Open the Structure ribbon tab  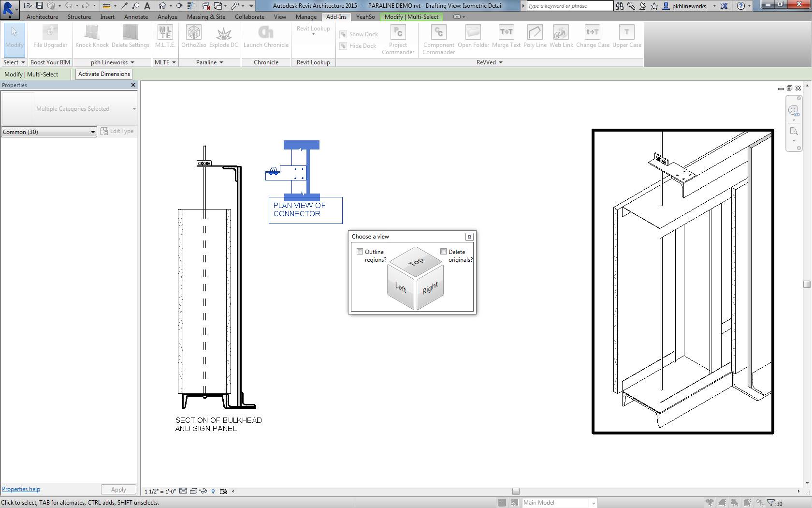[x=79, y=17]
